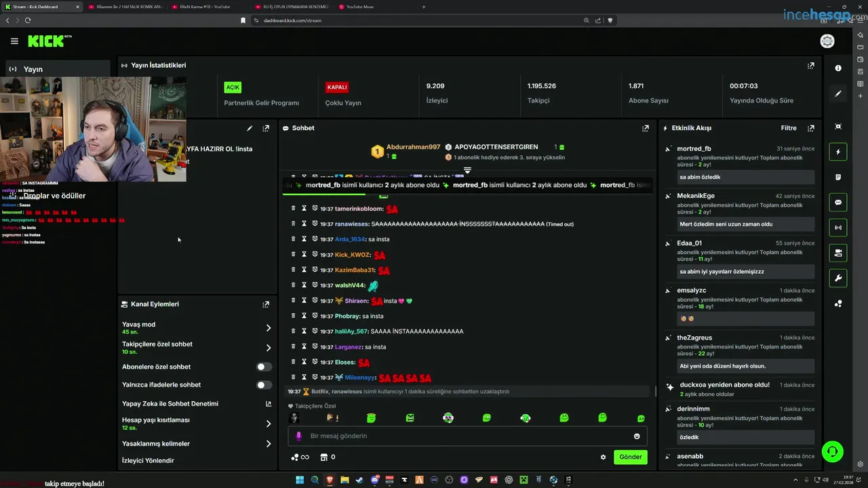Open a new browser tab
Viewport: 868px width, 488px height.
(x=424, y=7)
